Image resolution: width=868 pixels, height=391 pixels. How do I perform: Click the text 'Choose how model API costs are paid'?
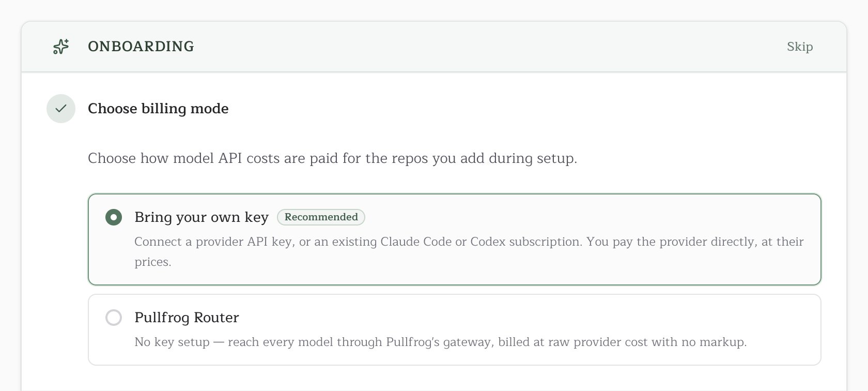point(332,158)
